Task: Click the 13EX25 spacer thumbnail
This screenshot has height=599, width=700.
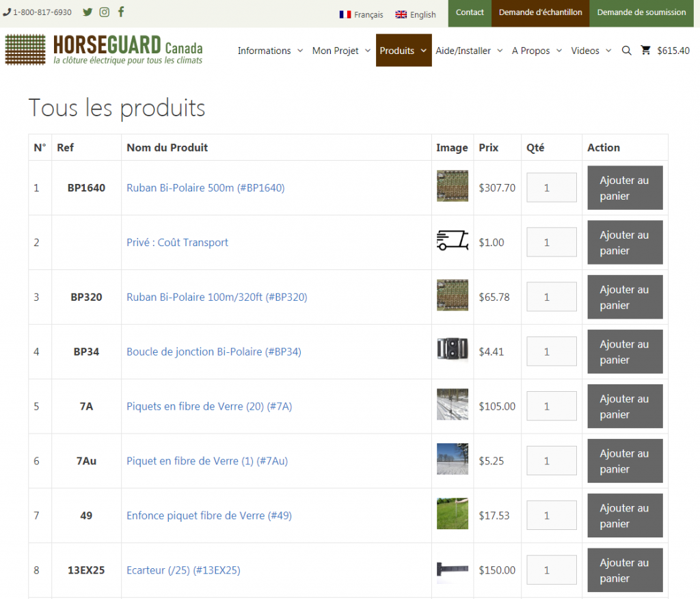Action: click(x=453, y=568)
